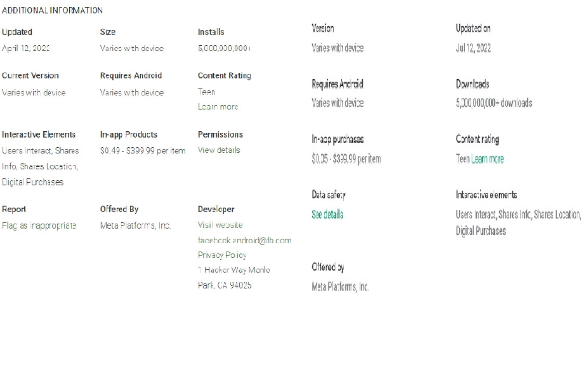The width and height of the screenshot is (588, 392).
Task: Click Flag as inappropriate link
Action: pyautogui.click(x=39, y=226)
